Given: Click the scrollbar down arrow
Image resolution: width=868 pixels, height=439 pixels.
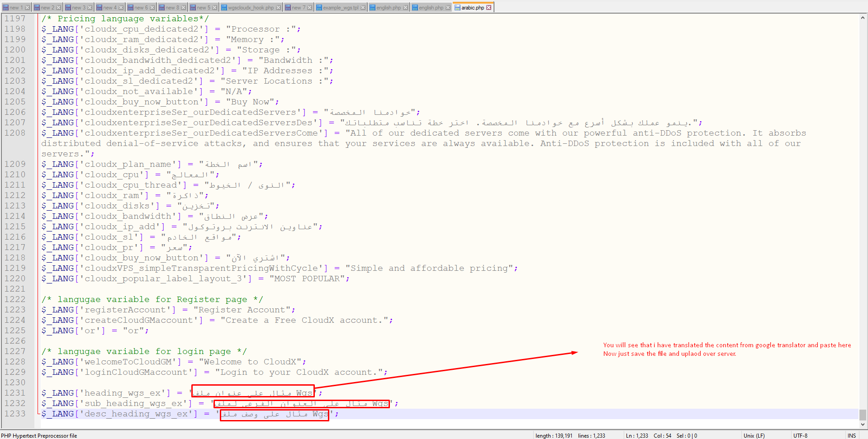Looking at the screenshot, I should [x=863, y=424].
